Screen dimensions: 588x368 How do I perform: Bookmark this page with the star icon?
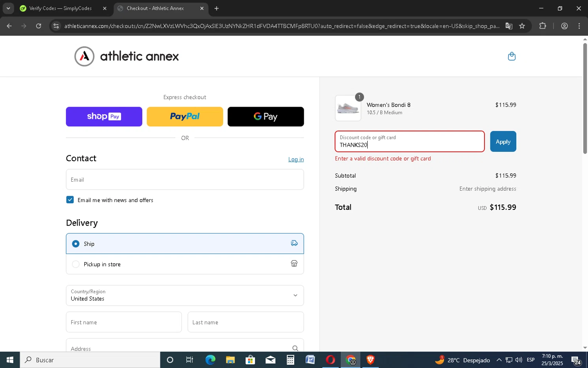point(522,26)
